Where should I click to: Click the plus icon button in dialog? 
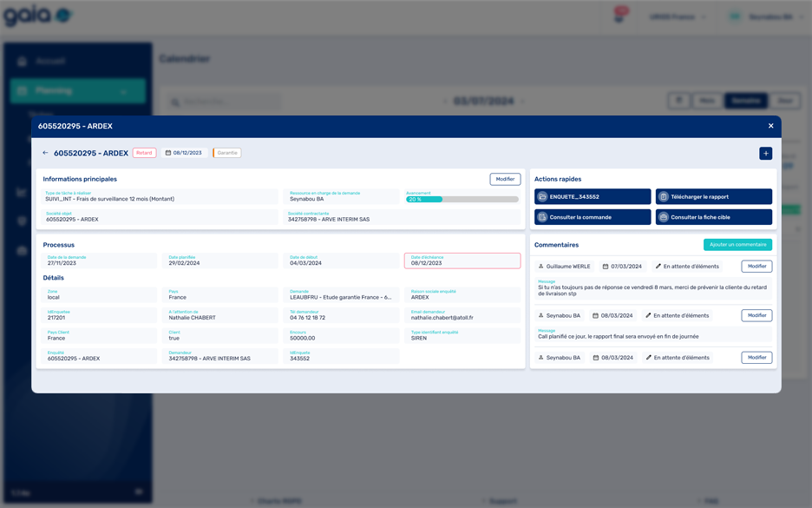pyautogui.click(x=765, y=154)
